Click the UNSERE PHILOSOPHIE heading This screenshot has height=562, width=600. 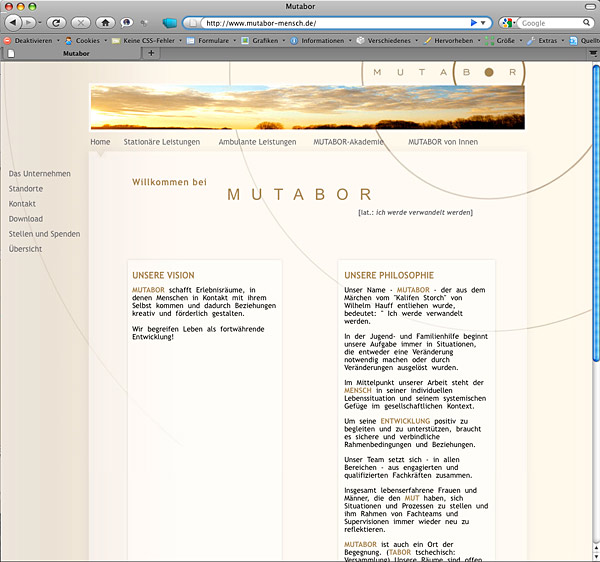tap(389, 275)
